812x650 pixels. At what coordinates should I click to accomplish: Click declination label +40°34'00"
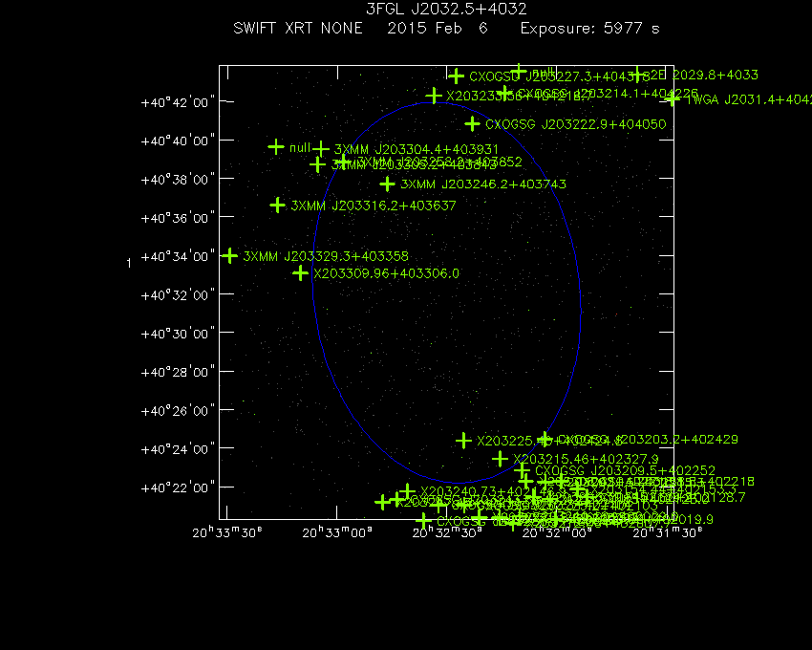[x=178, y=256]
